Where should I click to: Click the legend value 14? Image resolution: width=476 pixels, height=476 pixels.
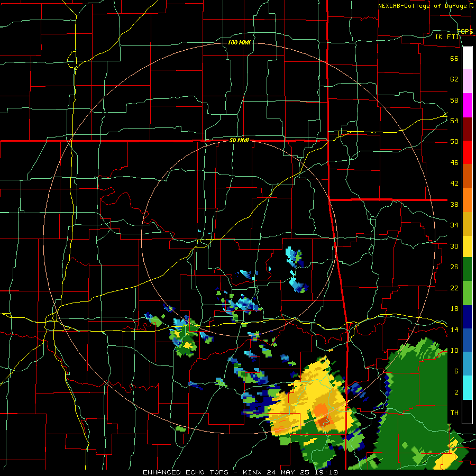454,329
